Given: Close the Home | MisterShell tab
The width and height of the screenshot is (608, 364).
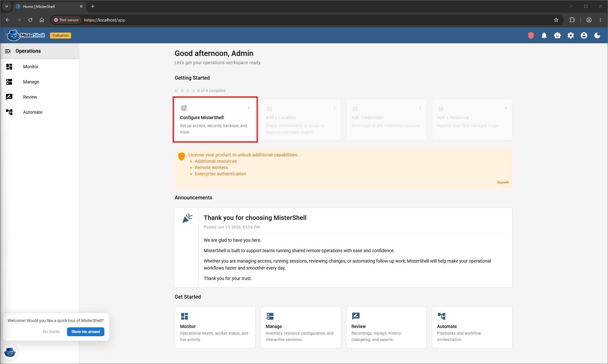Looking at the screenshot, I should coord(81,6).
